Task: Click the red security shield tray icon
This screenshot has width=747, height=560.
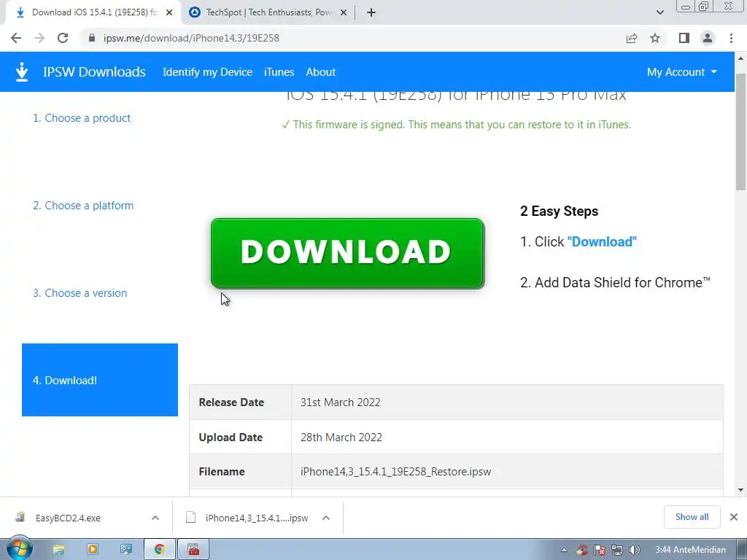Action: [x=581, y=550]
